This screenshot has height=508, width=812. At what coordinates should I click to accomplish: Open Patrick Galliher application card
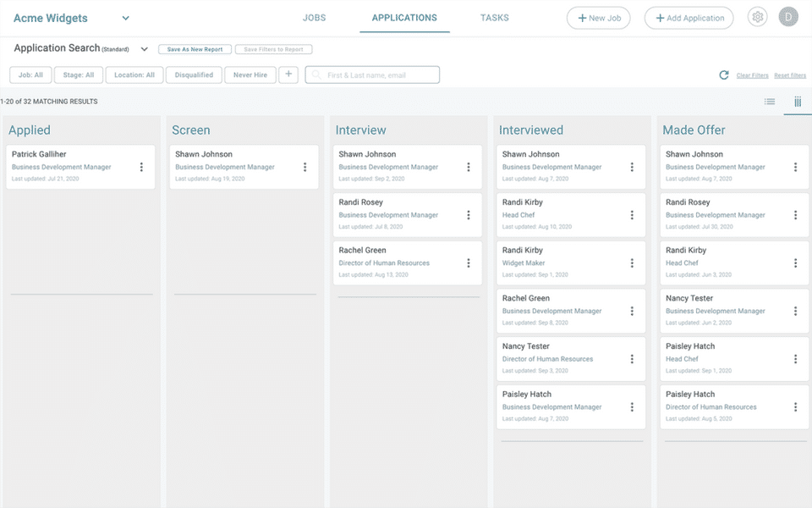[80, 167]
